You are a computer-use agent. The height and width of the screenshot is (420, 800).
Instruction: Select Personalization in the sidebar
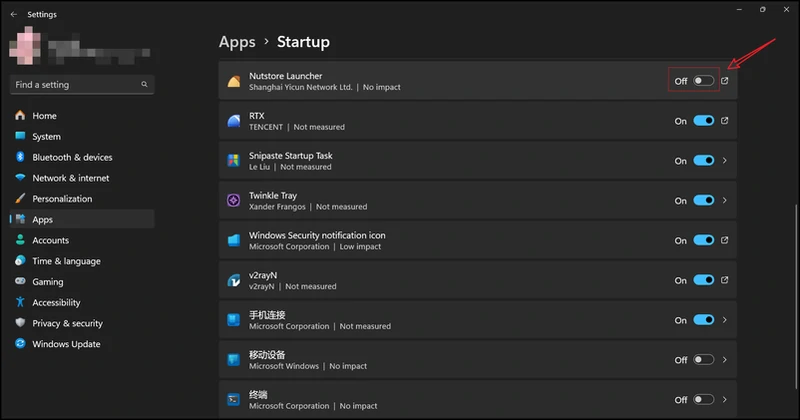pos(62,199)
